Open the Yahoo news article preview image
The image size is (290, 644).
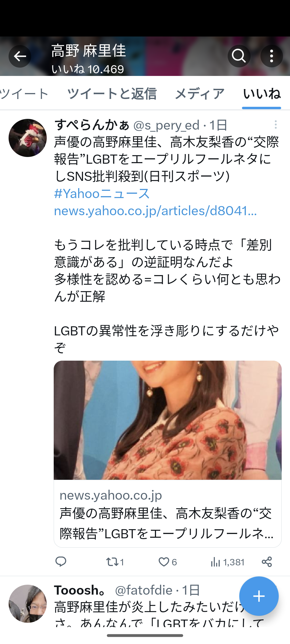pyautogui.click(x=168, y=420)
